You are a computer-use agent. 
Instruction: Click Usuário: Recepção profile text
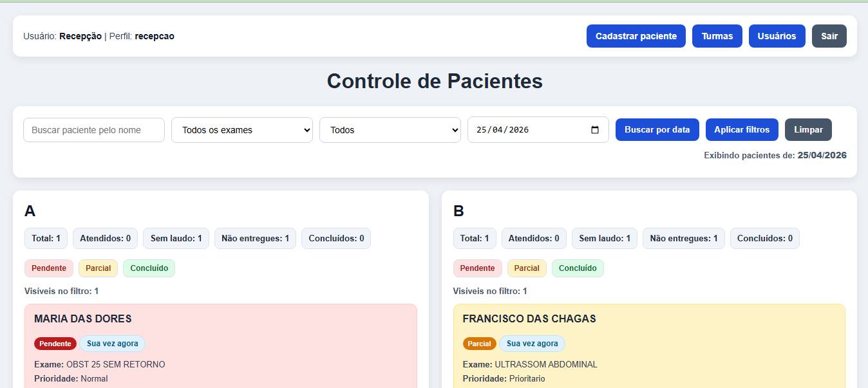tap(62, 36)
